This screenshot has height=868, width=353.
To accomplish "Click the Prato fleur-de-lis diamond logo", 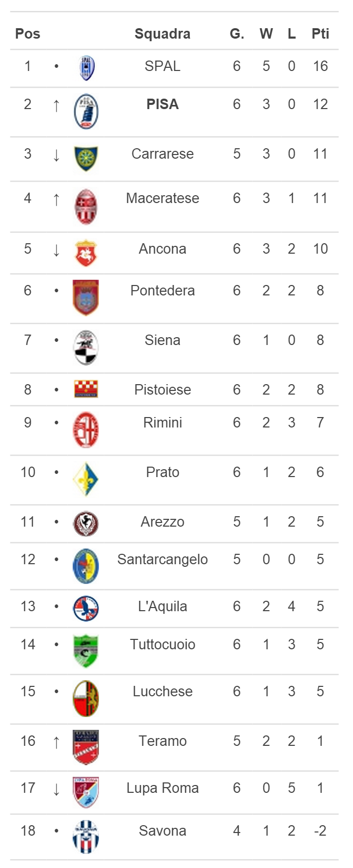I will 86,480.
